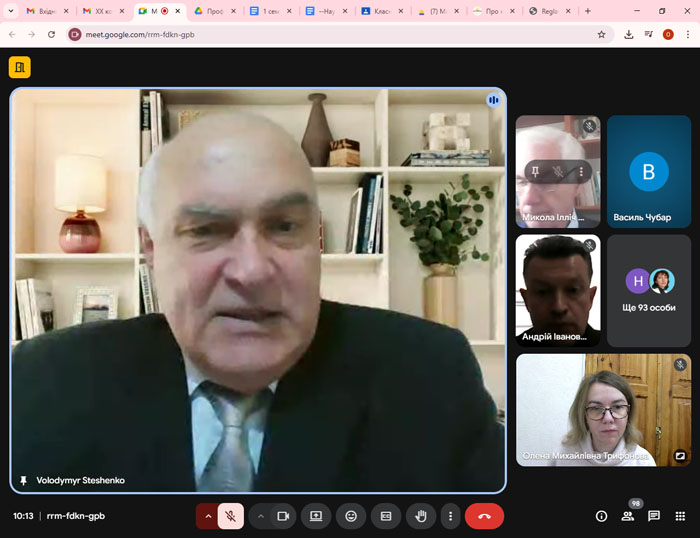
Task: Show the participants list with 98 people
Action: click(628, 516)
